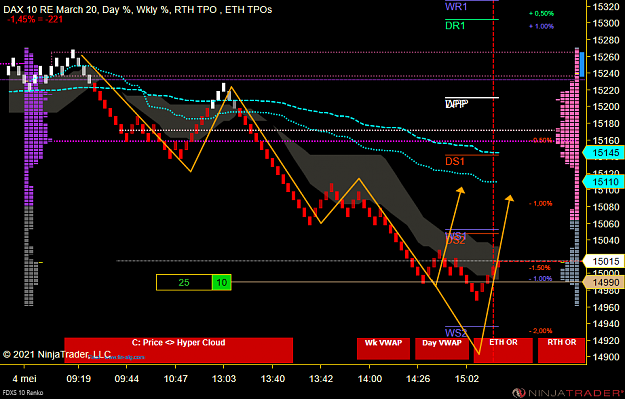The width and height of the screenshot is (625, 399).
Task: Select the WR1 pivot label
Action: (x=456, y=7)
